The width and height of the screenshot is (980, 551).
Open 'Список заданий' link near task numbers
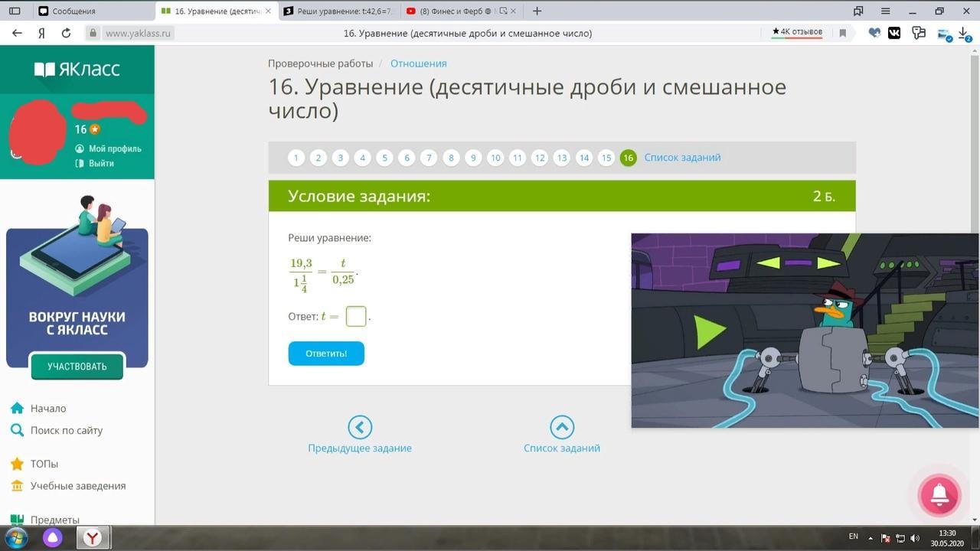click(682, 158)
